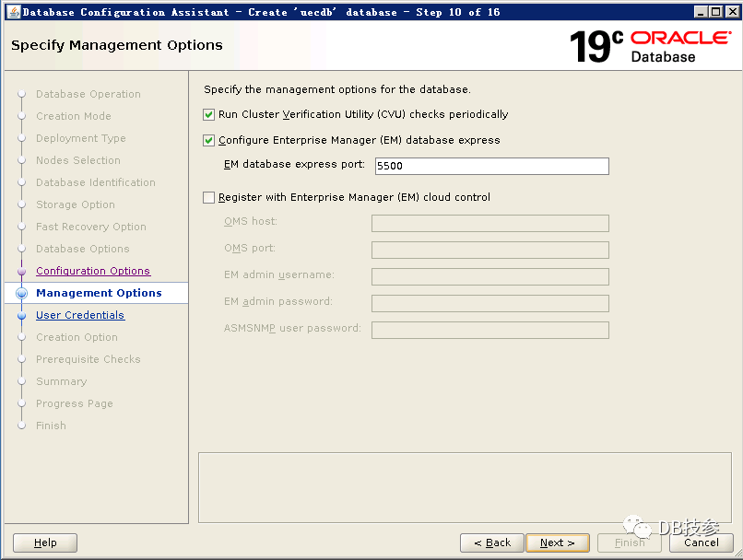Image resolution: width=743 pixels, height=560 pixels.
Task: Jump to User Credentials step
Action: (x=79, y=315)
